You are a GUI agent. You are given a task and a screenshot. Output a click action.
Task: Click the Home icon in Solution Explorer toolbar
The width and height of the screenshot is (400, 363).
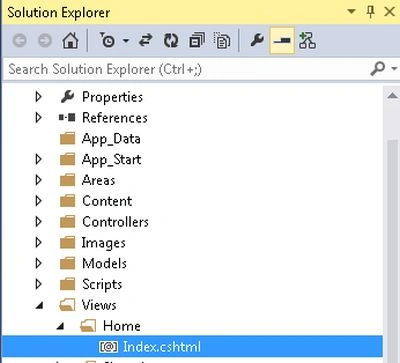point(70,41)
